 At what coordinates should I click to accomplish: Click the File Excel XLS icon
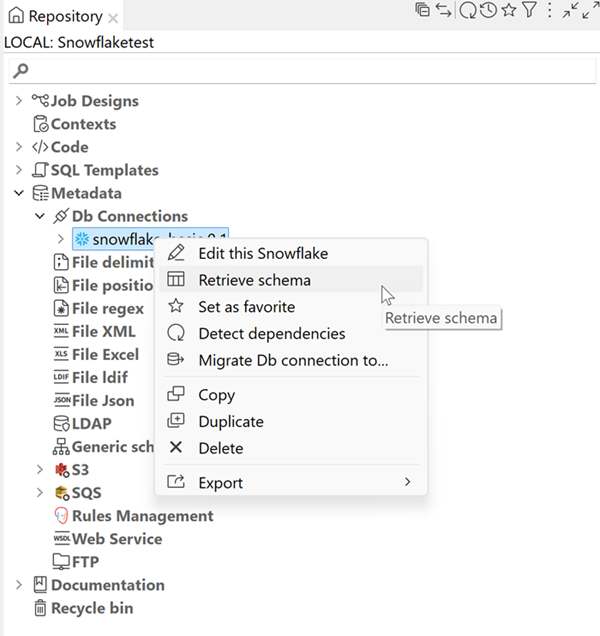61,354
